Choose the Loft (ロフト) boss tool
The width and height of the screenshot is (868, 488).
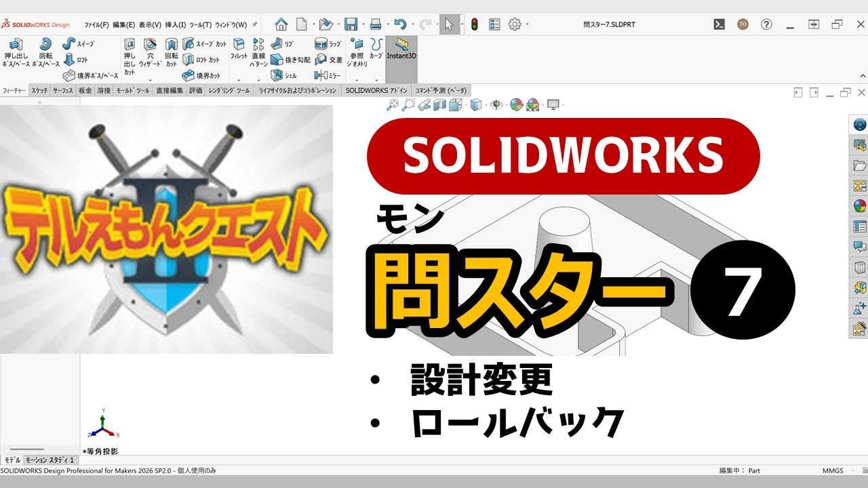click(76, 60)
